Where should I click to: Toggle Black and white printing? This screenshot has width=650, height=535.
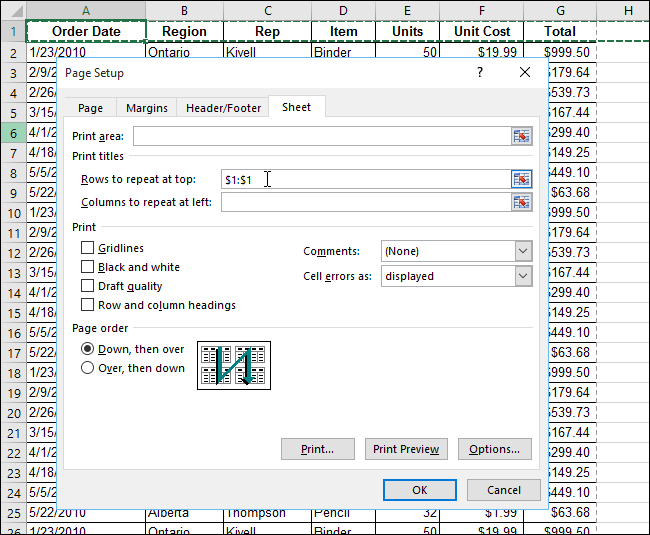click(x=88, y=267)
